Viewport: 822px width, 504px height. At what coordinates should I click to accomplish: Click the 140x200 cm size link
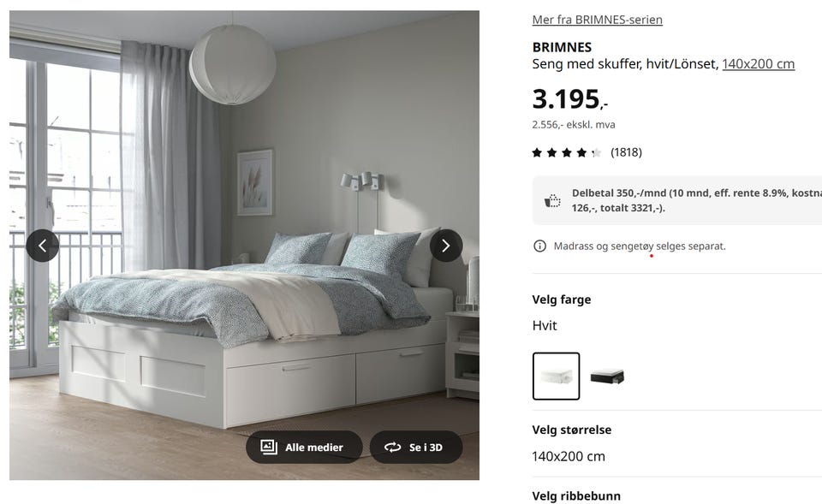(758, 64)
